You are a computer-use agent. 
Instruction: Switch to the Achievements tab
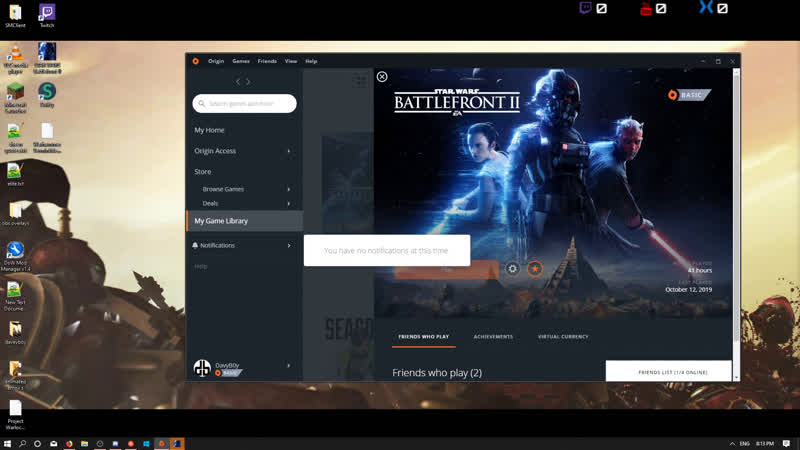tap(493, 337)
